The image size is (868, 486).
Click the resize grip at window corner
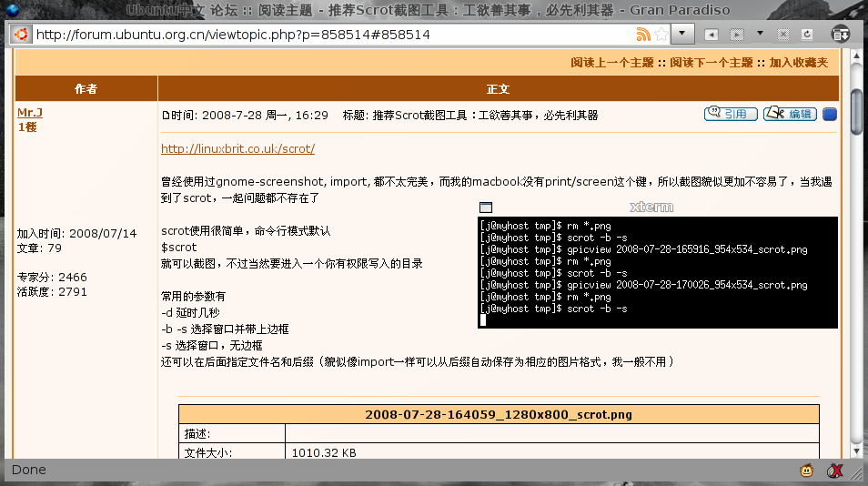click(x=857, y=473)
